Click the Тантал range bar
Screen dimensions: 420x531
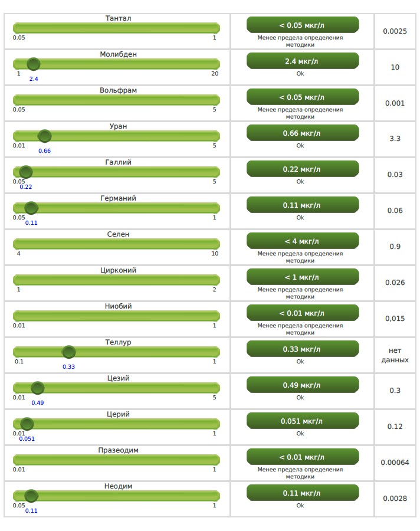(116, 28)
